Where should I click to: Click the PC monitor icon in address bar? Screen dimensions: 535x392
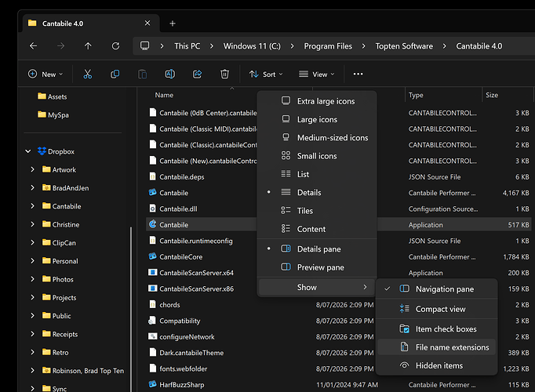point(144,46)
